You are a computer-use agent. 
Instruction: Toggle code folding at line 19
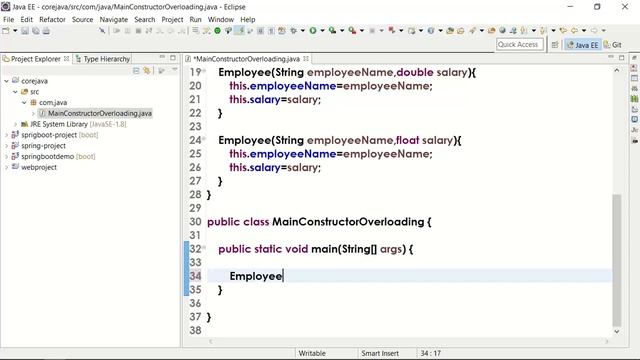coord(204,71)
